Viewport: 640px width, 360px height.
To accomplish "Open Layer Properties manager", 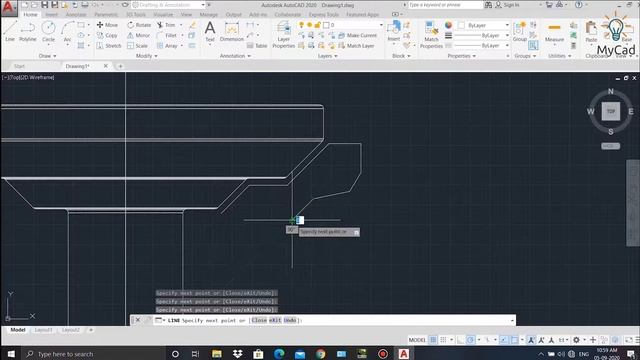I will click(x=283, y=35).
